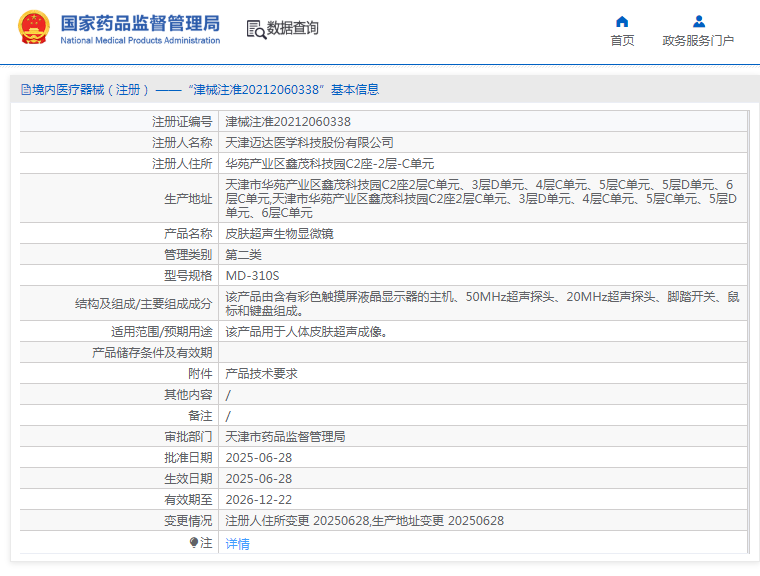Open the 首页 navigation item
760x576 pixels.
622,41
